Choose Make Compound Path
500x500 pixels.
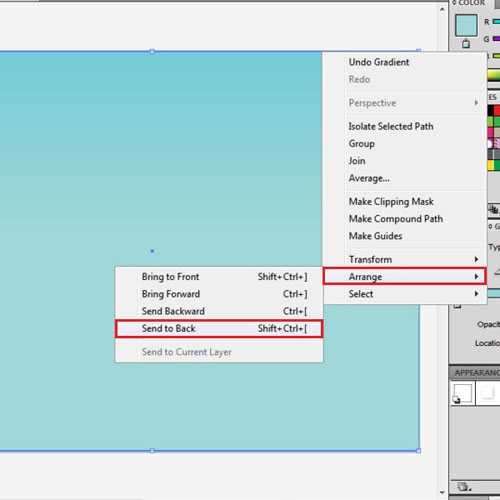(396, 219)
